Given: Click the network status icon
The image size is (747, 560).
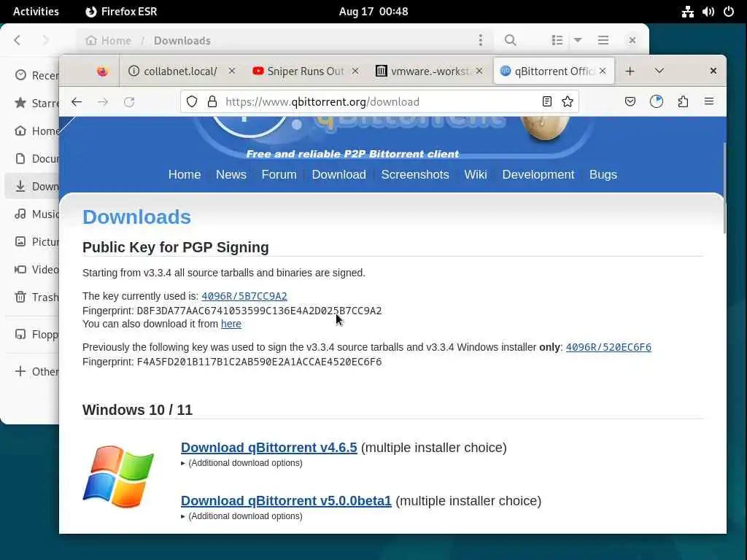Looking at the screenshot, I should [687, 12].
